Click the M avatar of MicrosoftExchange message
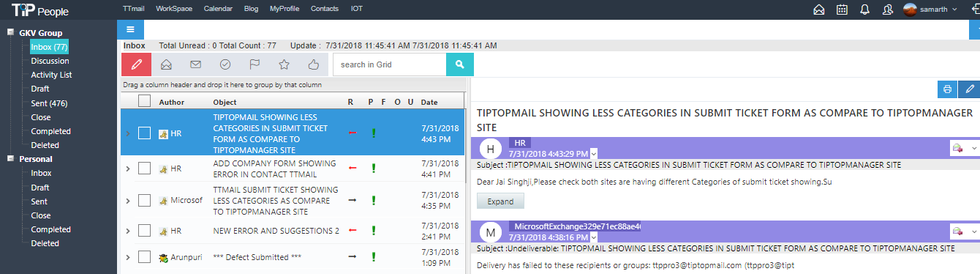The height and width of the screenshot is (274, 980). point(491,233)
